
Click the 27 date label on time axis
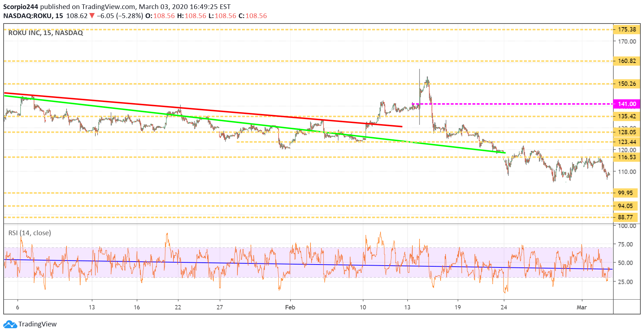(x=220, y=308)
